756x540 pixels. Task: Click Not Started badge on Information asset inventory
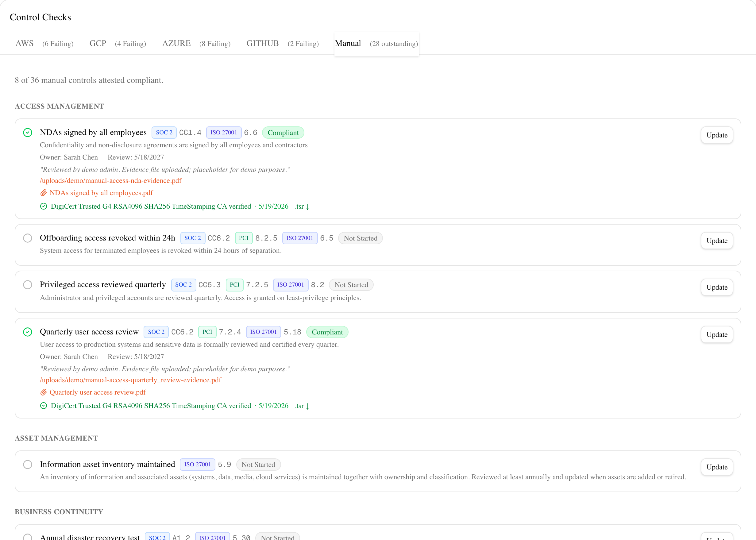point(258,465)
